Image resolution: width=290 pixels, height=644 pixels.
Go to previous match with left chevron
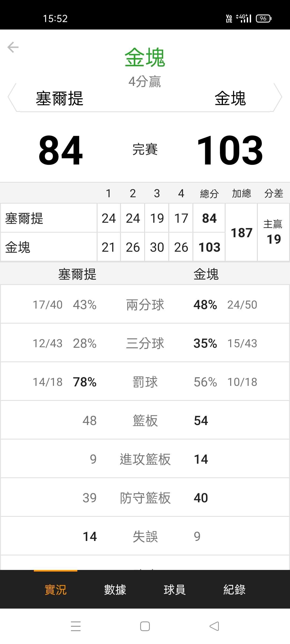[x=12, y=97]
